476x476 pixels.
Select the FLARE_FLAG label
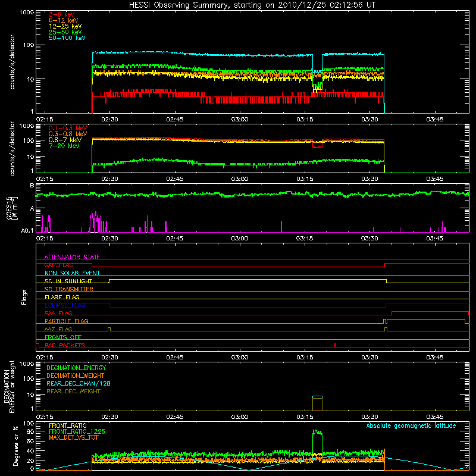pyautogui.click(x=62, y=297)
